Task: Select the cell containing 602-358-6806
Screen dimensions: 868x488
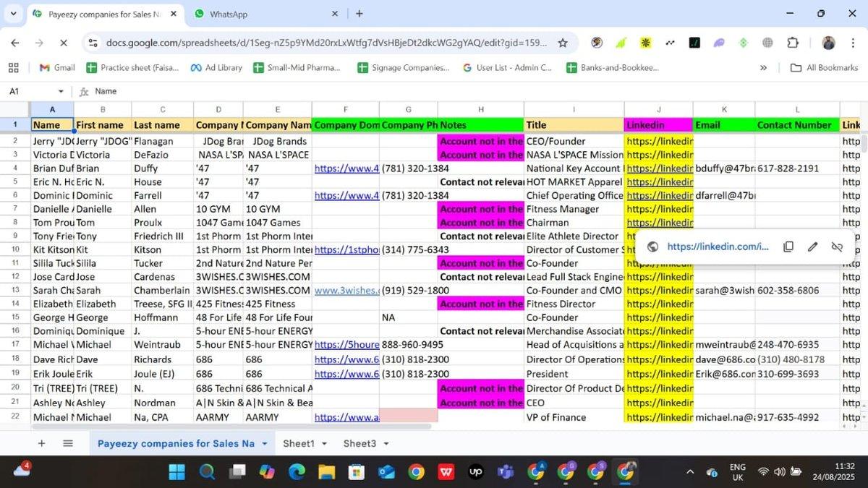Action: click(797, 290)
